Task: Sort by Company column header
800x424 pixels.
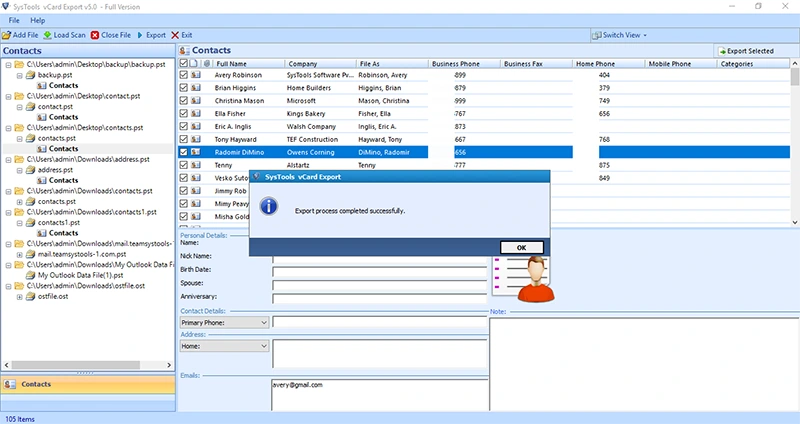Action: [x=320, y=64]
